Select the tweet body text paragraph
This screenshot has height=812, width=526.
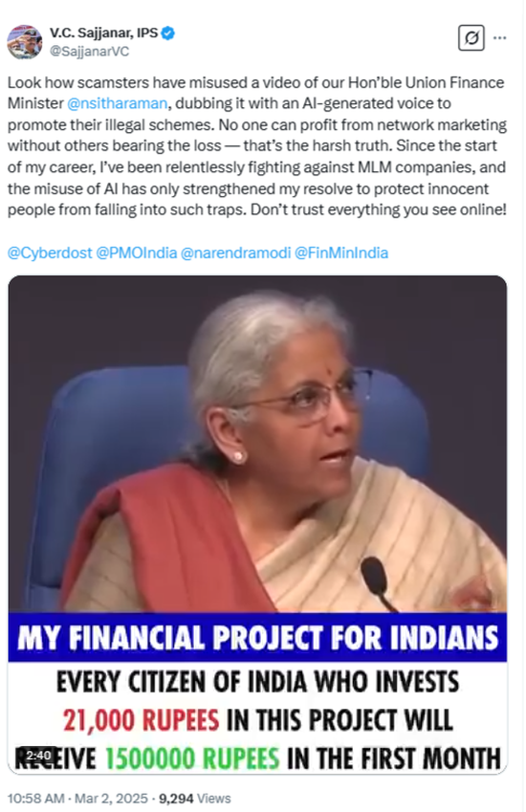(257, 146)
